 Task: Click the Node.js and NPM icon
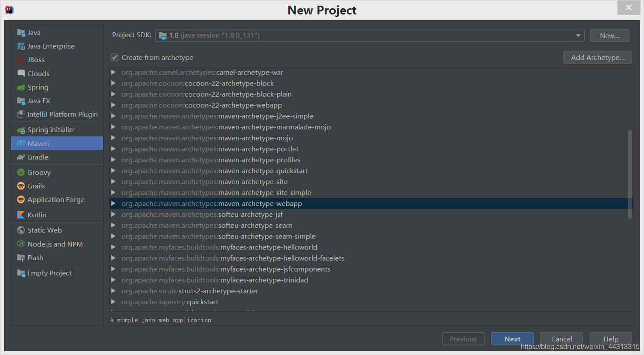click(x=21, y=244)
